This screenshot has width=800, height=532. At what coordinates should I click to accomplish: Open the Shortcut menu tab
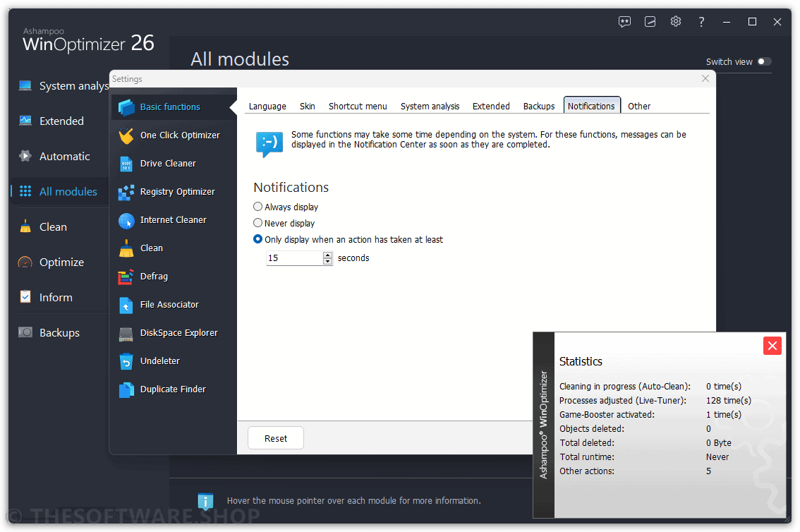click(358, 106)
